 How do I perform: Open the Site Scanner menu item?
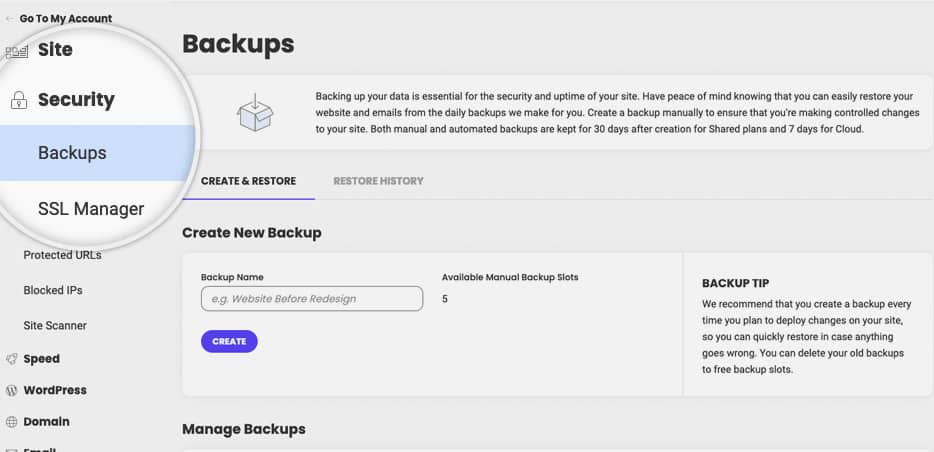click(55, 326)
